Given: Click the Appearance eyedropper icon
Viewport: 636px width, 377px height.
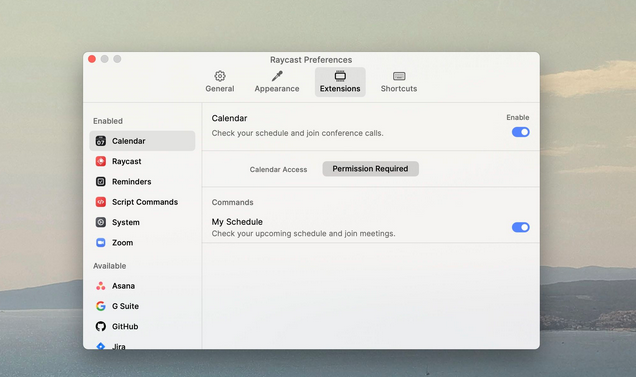Looking at the screenshot, I should 277,76.
